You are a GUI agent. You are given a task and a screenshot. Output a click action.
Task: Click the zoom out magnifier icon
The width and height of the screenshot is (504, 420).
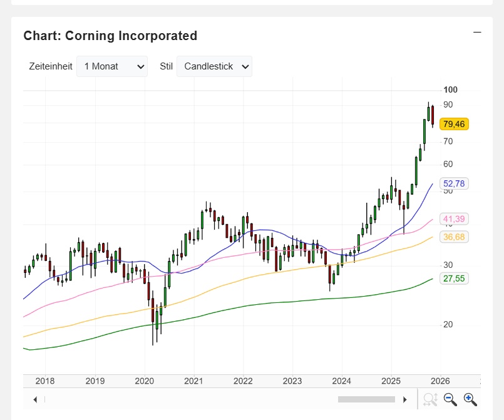450,399
